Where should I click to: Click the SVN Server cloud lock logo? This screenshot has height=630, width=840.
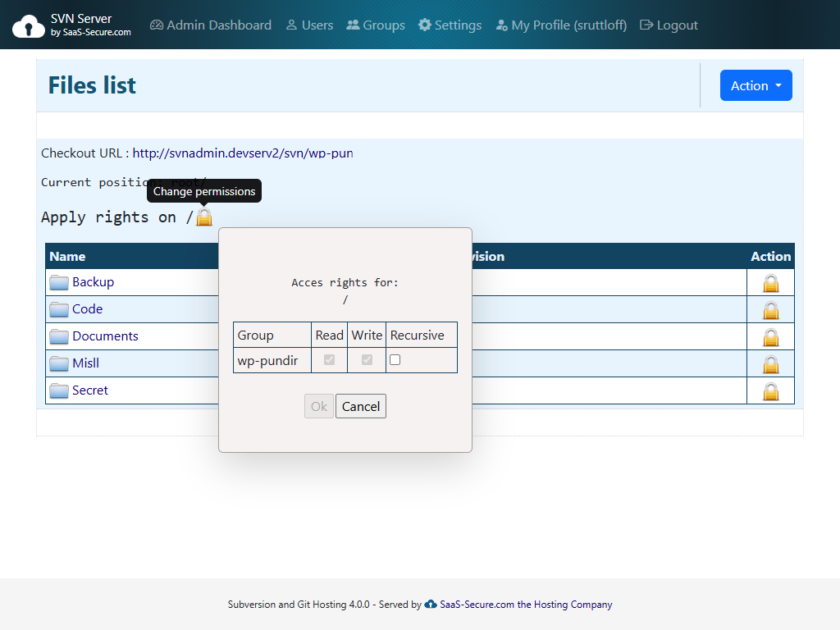click(x=28, y=25)
